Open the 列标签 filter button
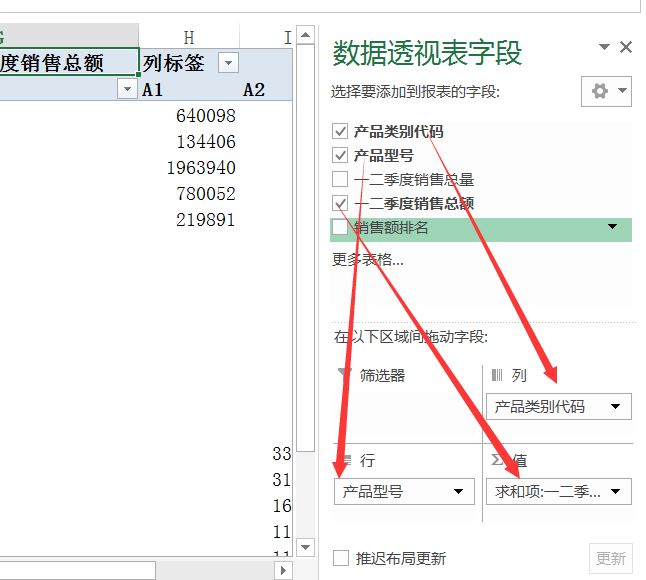The height and width of the screenshot is (580, 646). pos(229,64)
